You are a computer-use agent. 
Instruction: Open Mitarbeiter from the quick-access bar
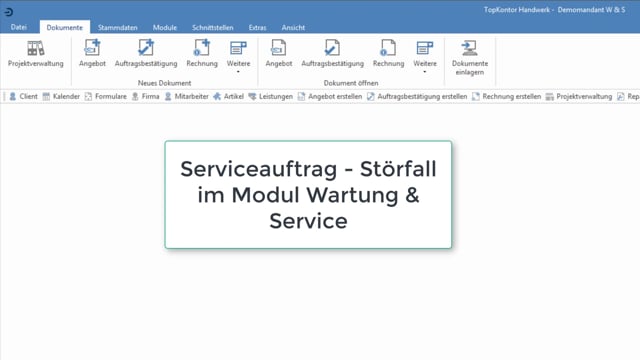coord(187,96)
